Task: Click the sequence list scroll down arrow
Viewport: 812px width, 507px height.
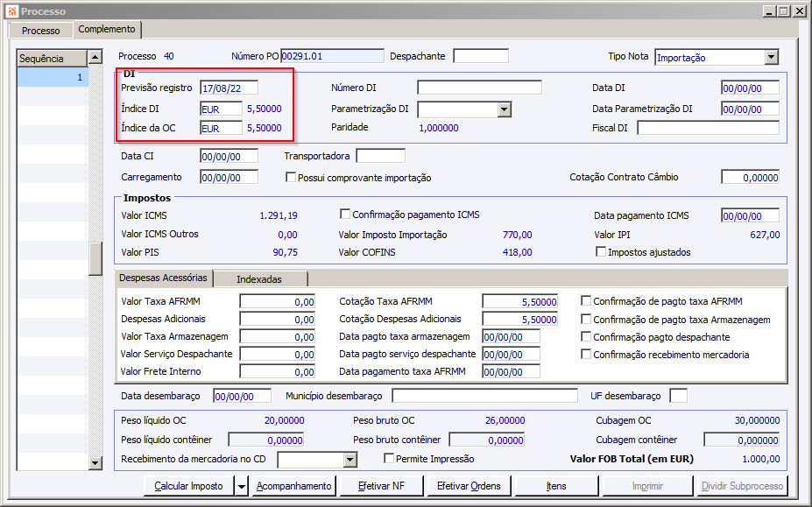Action: coord(95,462)
